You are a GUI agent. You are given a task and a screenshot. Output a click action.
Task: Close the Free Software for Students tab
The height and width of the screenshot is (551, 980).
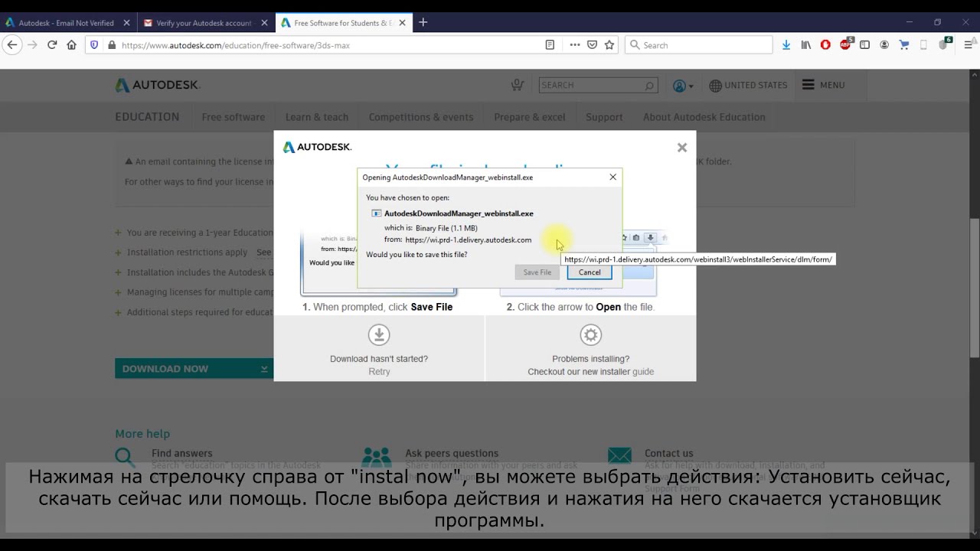402,23
